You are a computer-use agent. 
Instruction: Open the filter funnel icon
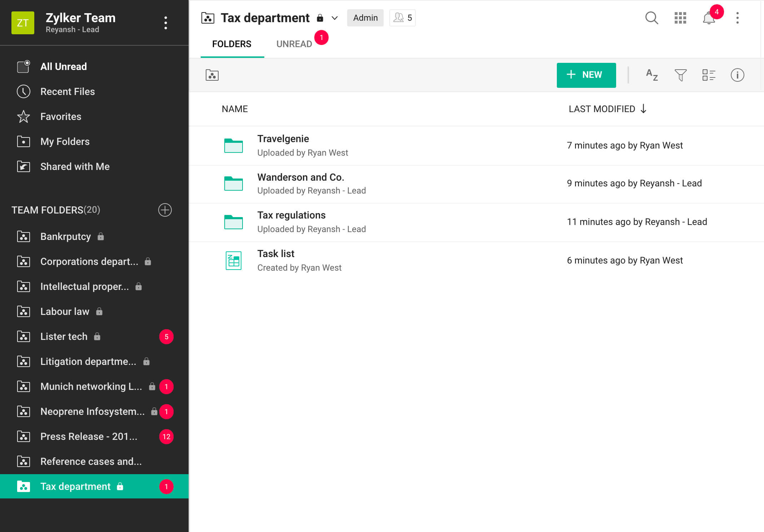[680, 75]
